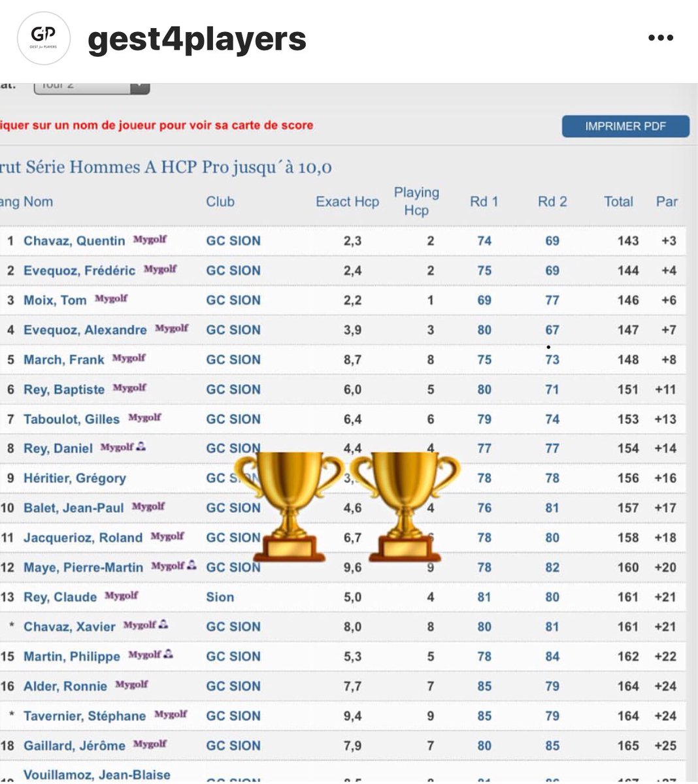Viewport: 698px width, 784px height.
Task: Open Evequoz, Alexandre score card
Action: pyautogui.click(x=85, y=330)
